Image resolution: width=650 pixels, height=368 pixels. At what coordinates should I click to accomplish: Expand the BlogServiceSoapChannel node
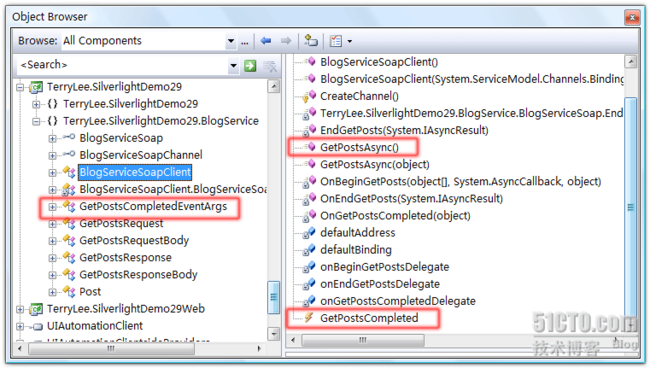coord(52,155)
